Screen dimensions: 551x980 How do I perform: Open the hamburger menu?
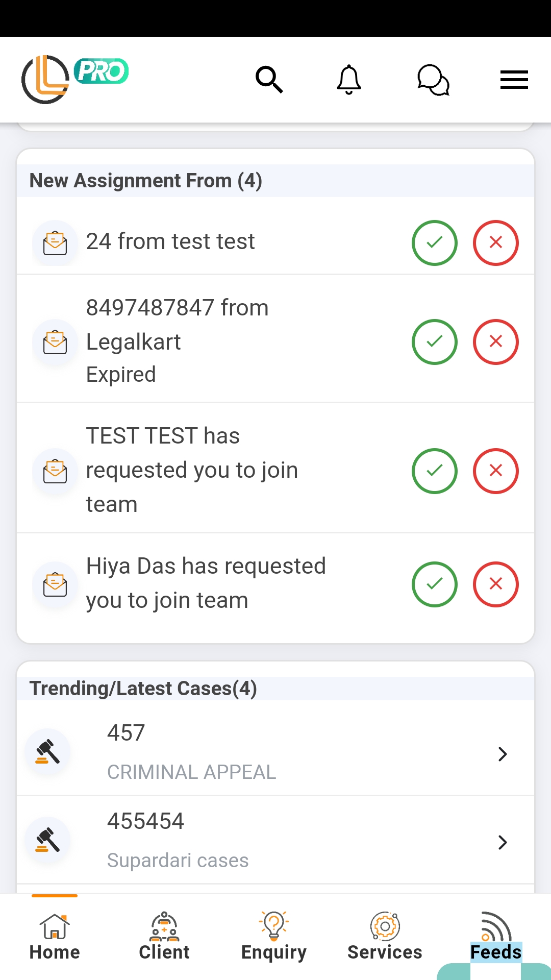514,80
